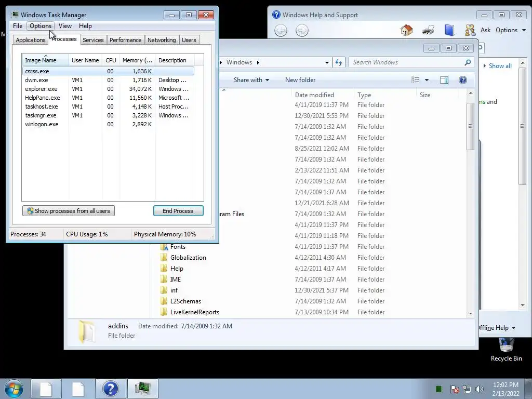Screen dimensions: 532x399
Task: Switch to Applications tab
Action: pyautogui.click(x=31, y=40)
